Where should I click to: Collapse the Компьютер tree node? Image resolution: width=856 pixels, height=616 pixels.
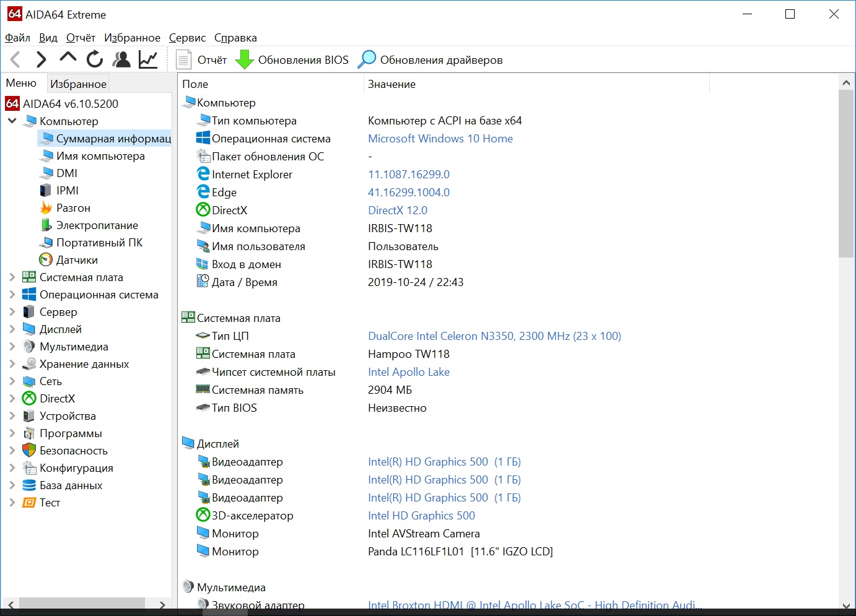point(12,121)
